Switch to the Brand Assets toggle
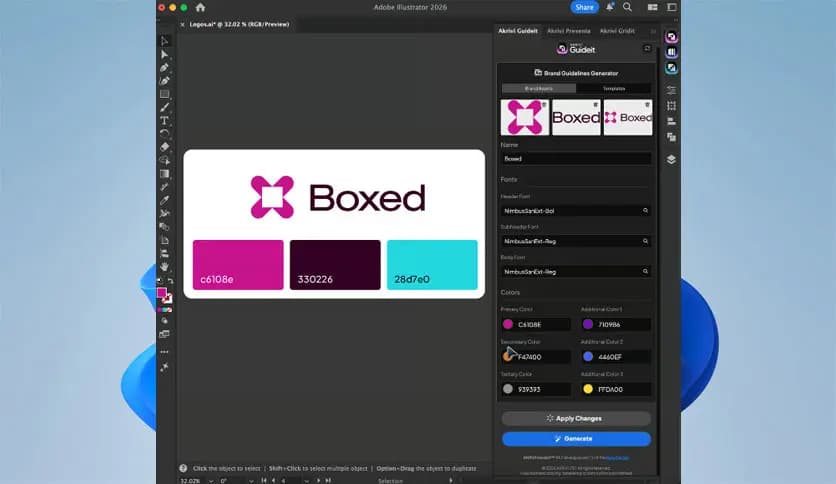 pyautogui.click(x=538, y=88)
